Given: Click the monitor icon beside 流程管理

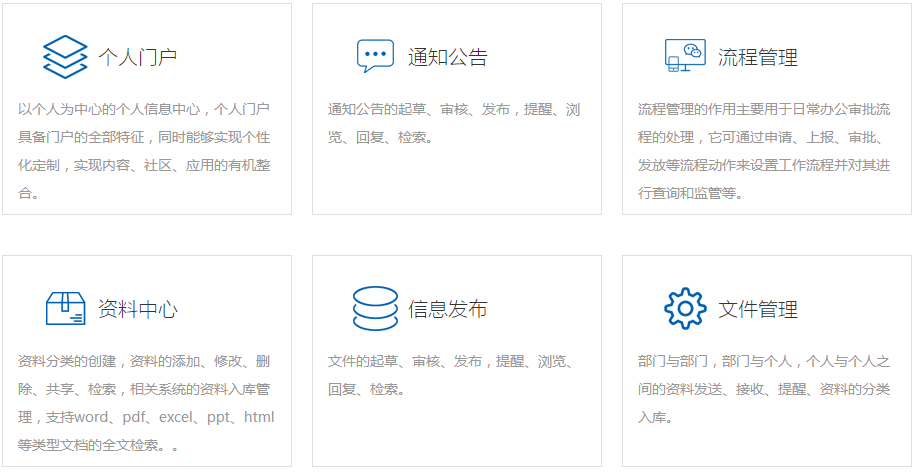Looking at the screenshot, I should point(685,56).
